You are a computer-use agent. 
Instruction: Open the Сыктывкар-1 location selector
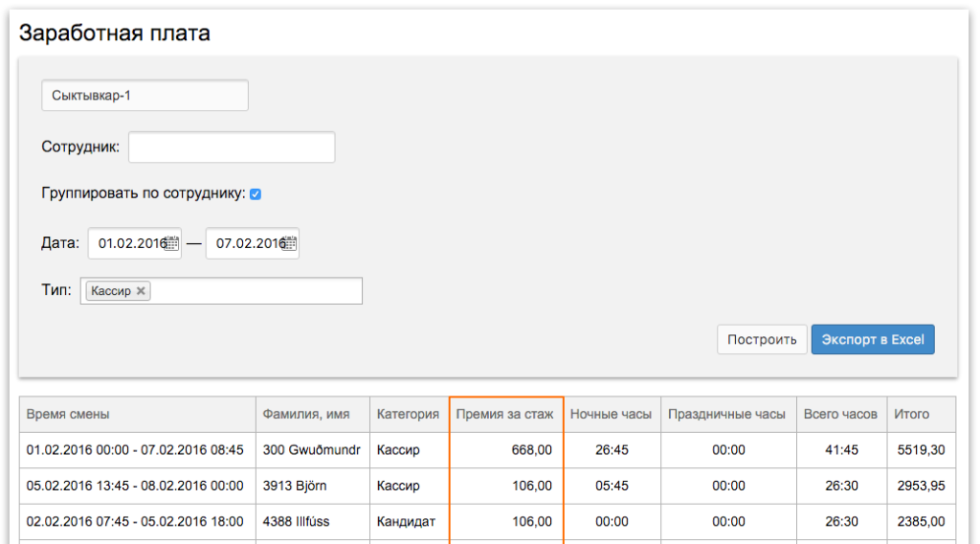[145, 95]
